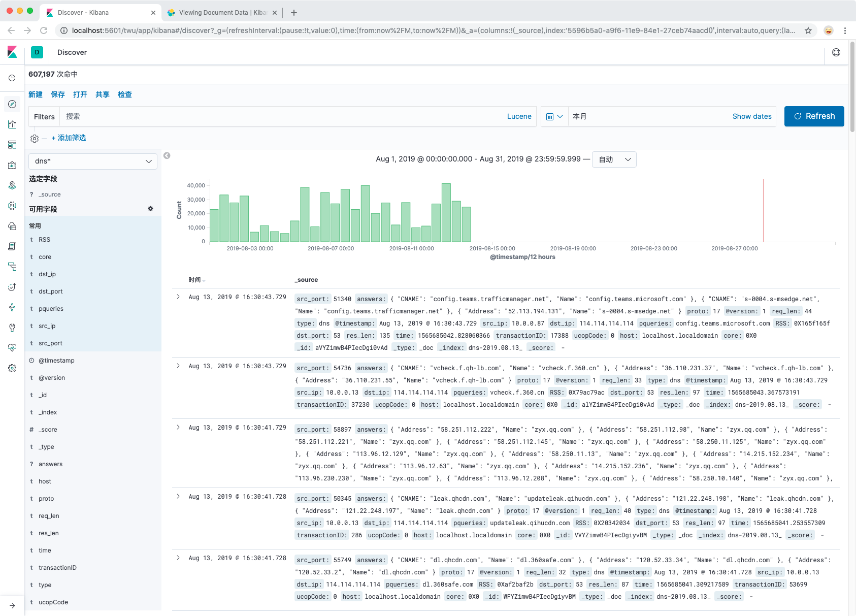Expand the row with src_port 50345
Screen dimensions: 856x616
point(178,496)
